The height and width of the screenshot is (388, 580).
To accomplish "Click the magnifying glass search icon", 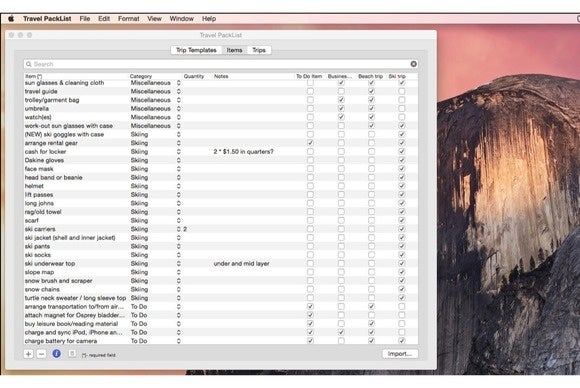I will pyautogui.click(x=28, y=64).
